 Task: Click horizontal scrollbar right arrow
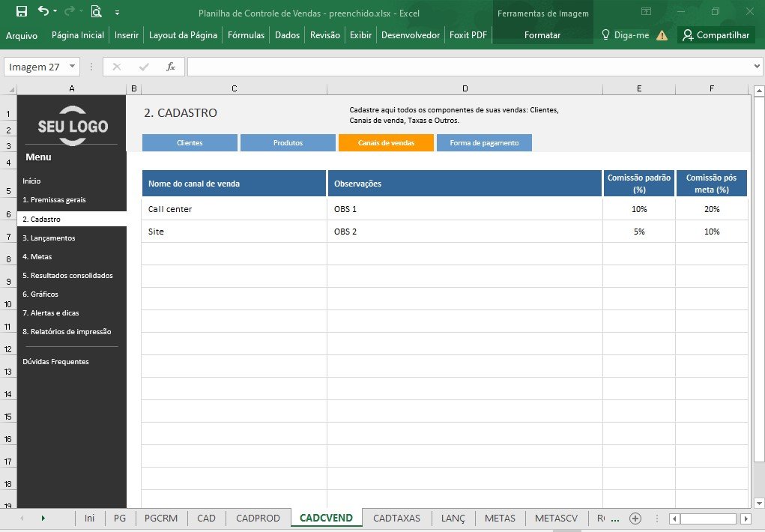coord(746,519)
